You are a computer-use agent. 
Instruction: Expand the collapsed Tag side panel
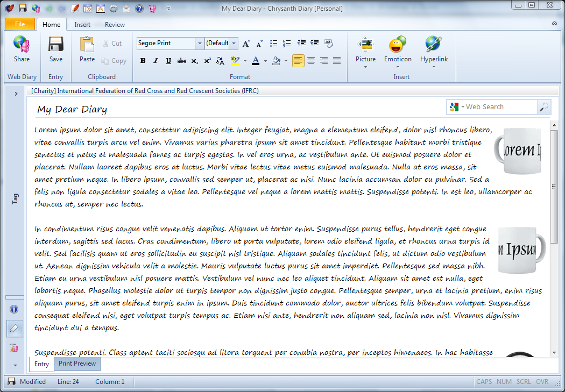click(16, 94)
